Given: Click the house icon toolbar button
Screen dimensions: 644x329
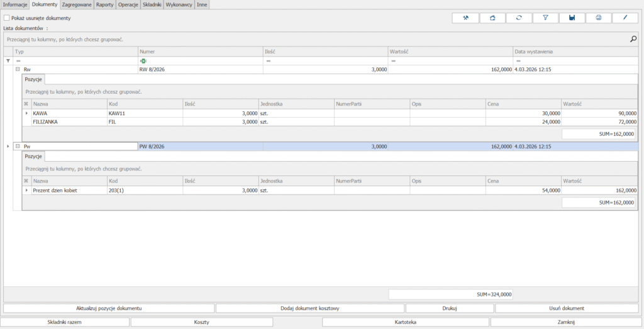Looking at the screenshot, I should pos(492,18).
